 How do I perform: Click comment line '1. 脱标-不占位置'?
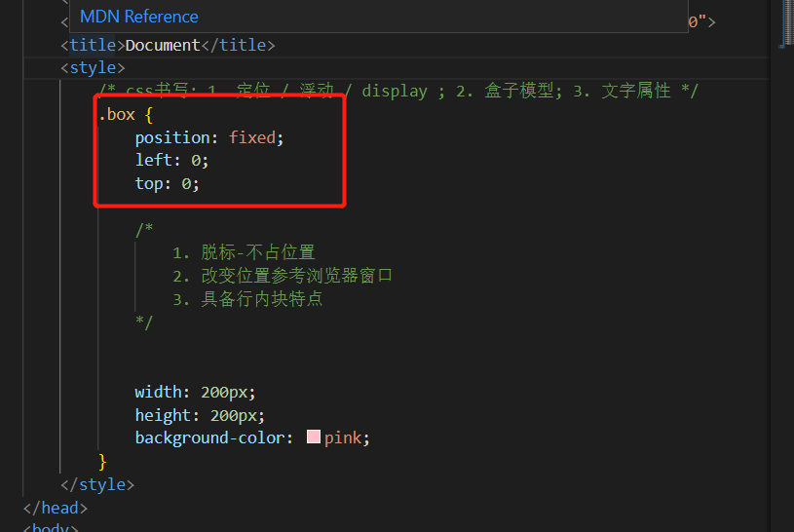[x=244, y=252]
